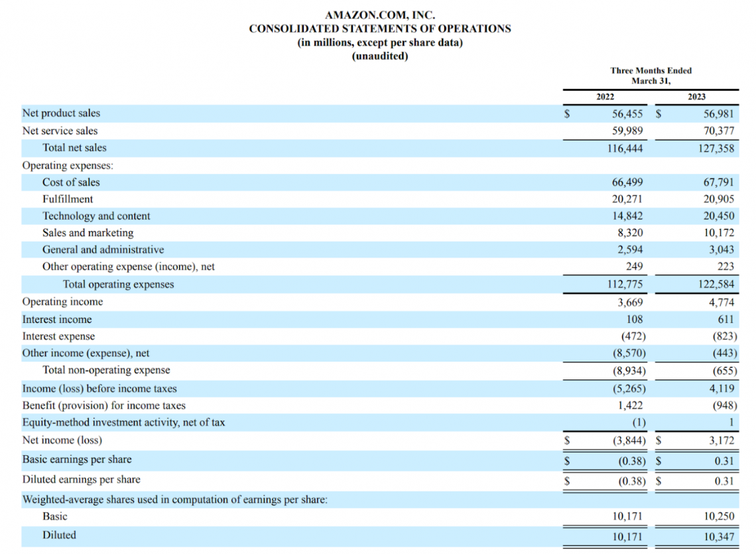The width and height of the screenshot is (756, 554).
Task: Click the "Total non-operating expense" row label
Action: tap(106, 370)
